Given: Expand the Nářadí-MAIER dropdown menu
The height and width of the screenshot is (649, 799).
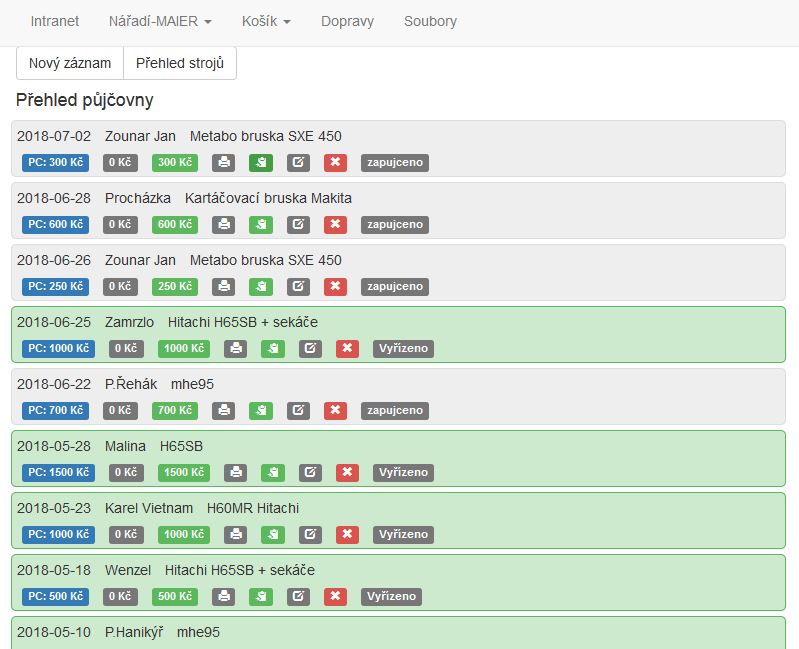Looking at the screenshot, I should (x=160, y=21).
